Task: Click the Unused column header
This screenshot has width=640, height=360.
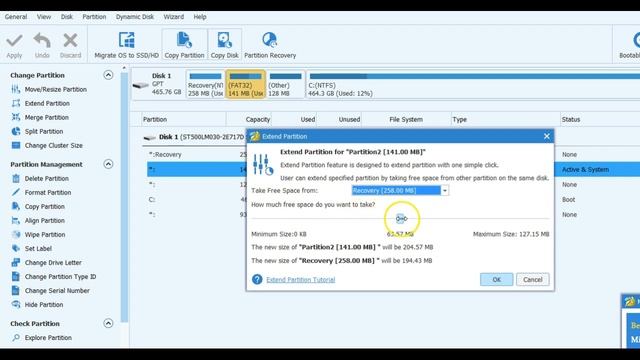Action: click(349, 120)
